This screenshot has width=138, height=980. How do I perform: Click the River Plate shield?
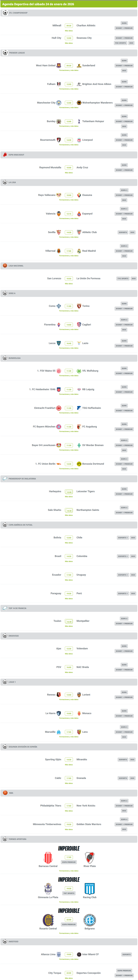[x=90, y=858]
